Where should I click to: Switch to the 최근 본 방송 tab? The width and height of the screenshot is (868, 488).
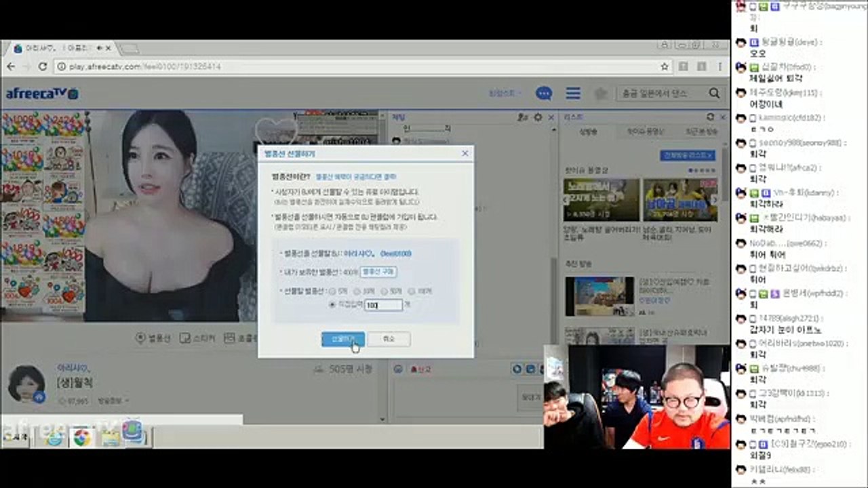(701, 132)
